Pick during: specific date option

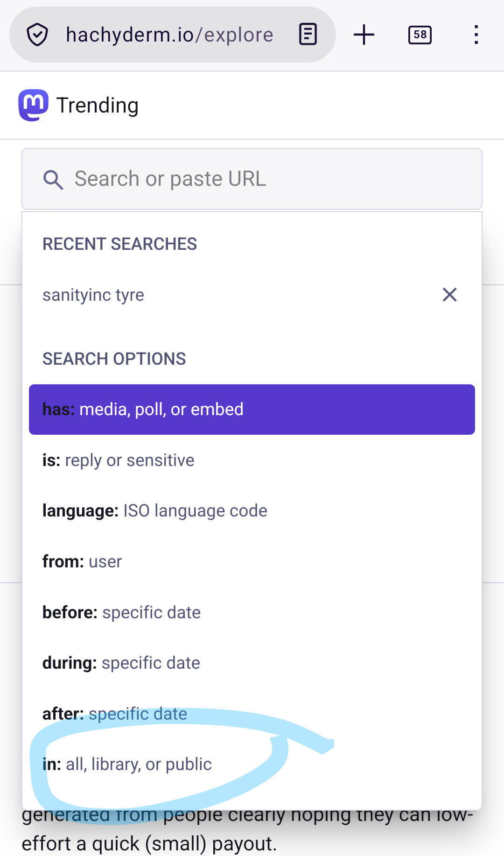pyautogui.click(x=252, y=663)
